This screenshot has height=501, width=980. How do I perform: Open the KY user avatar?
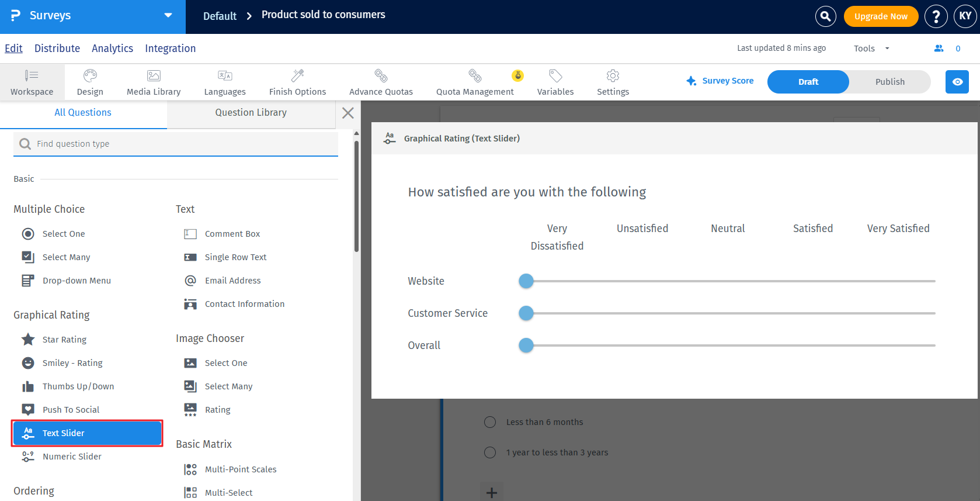click(x=965, y=16)
